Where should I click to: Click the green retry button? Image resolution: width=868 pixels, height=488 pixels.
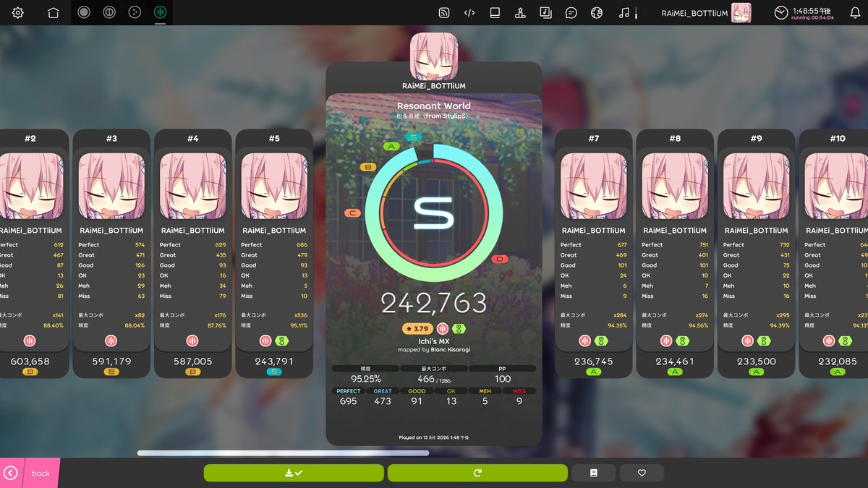[477, 473]
